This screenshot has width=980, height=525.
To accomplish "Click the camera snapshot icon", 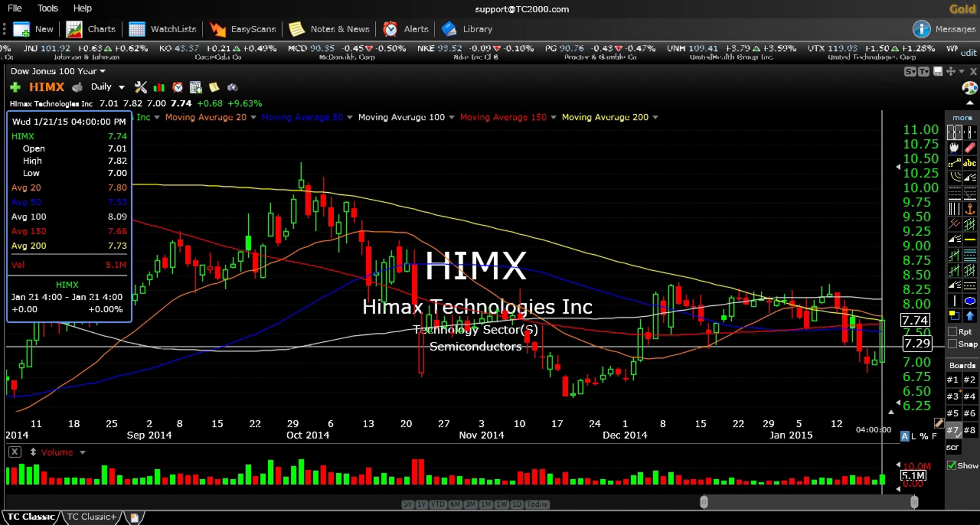I will pos(232,87).
